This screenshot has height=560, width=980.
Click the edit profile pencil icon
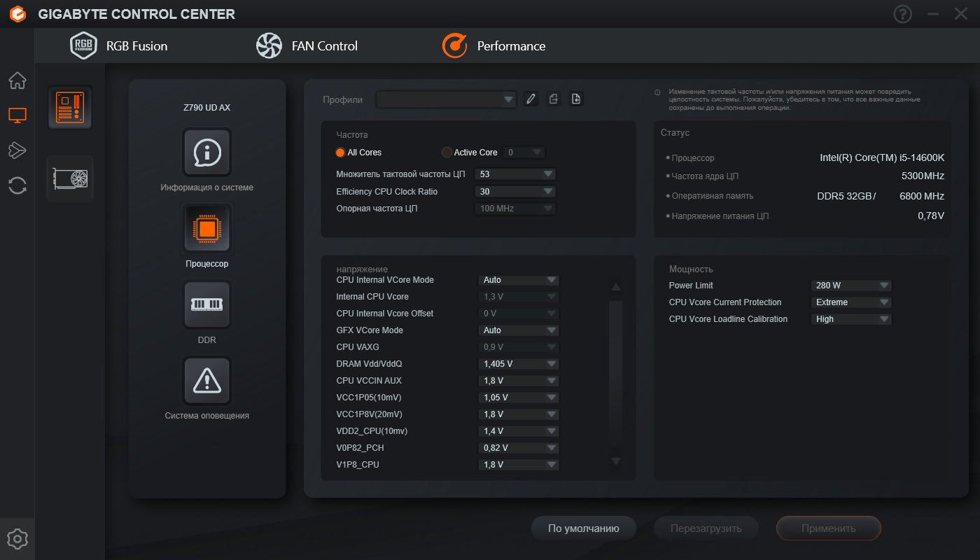(531, 99)
